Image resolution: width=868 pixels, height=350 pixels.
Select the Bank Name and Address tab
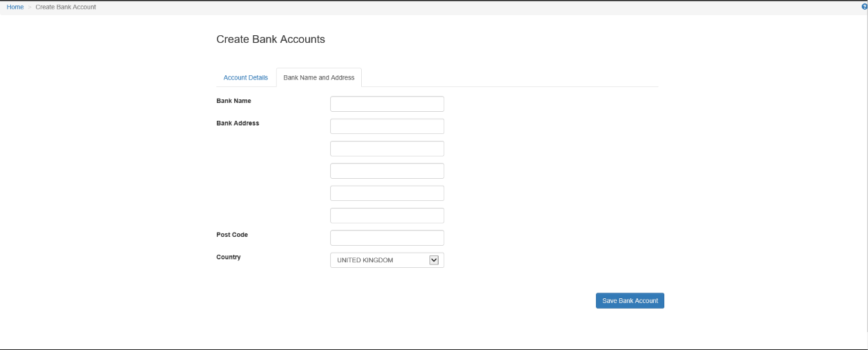pyautogui.click(x=319, y=77)
